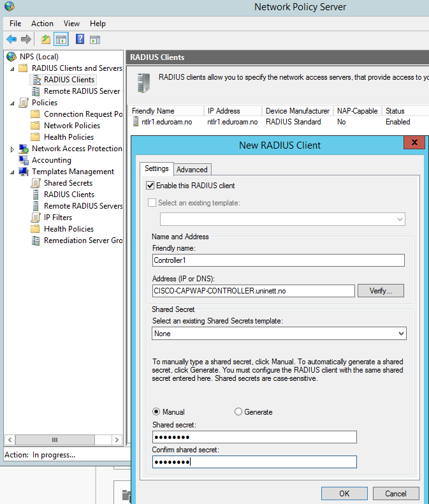Screen dimensions: 429x504
Task: Click the Remote RADIUS Server node icon
Action: coord(36,91)
